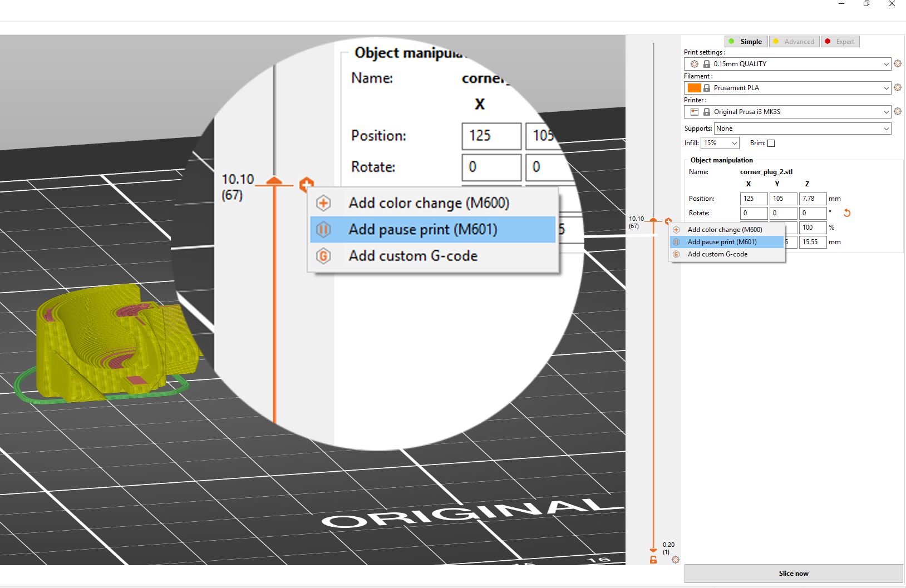Click the gear icon beside the Printer dropdown
Viewport: 906px width, 588px height.
coord(898,112)
